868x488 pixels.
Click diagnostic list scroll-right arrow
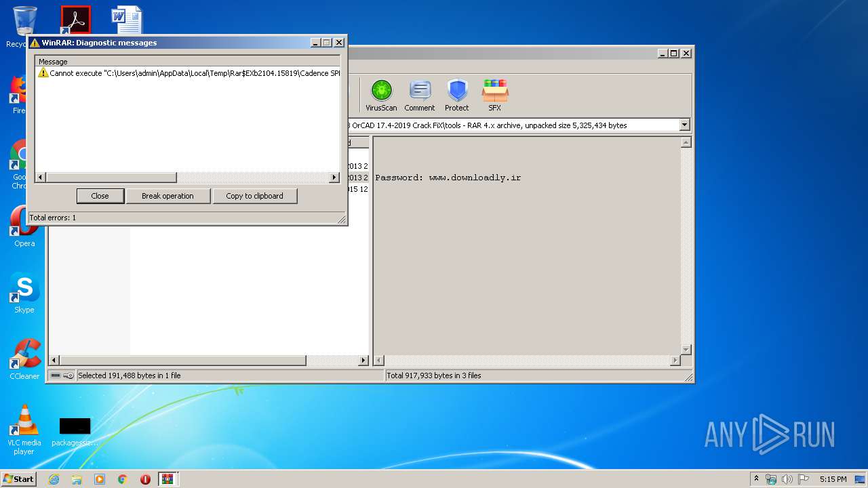click(334, 178)
